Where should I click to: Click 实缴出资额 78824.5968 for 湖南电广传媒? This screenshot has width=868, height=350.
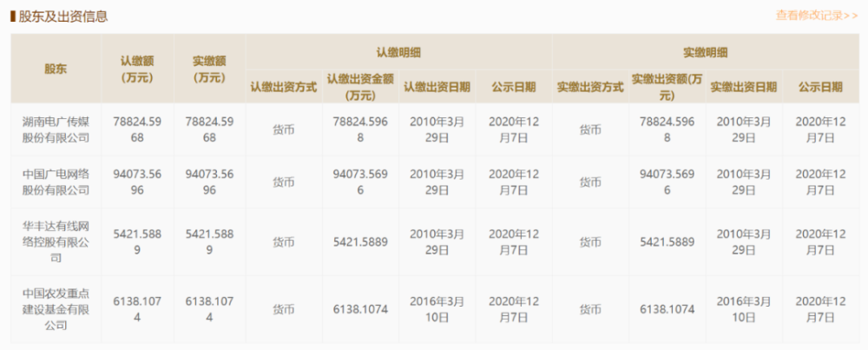click(667, 129)
